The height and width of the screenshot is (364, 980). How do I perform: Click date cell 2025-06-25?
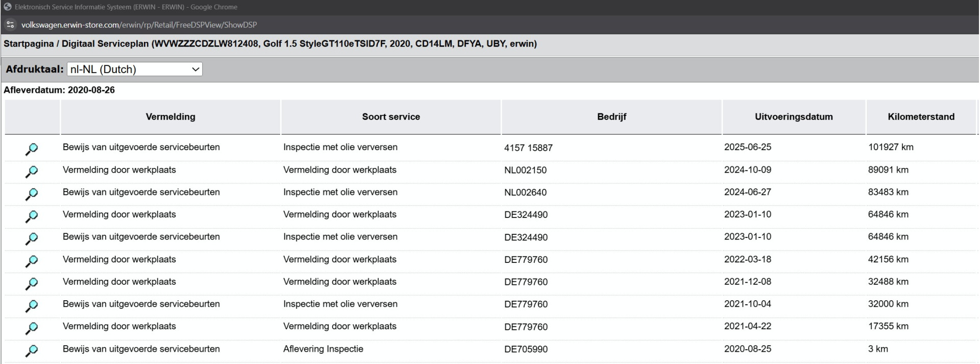coord(748,147)
